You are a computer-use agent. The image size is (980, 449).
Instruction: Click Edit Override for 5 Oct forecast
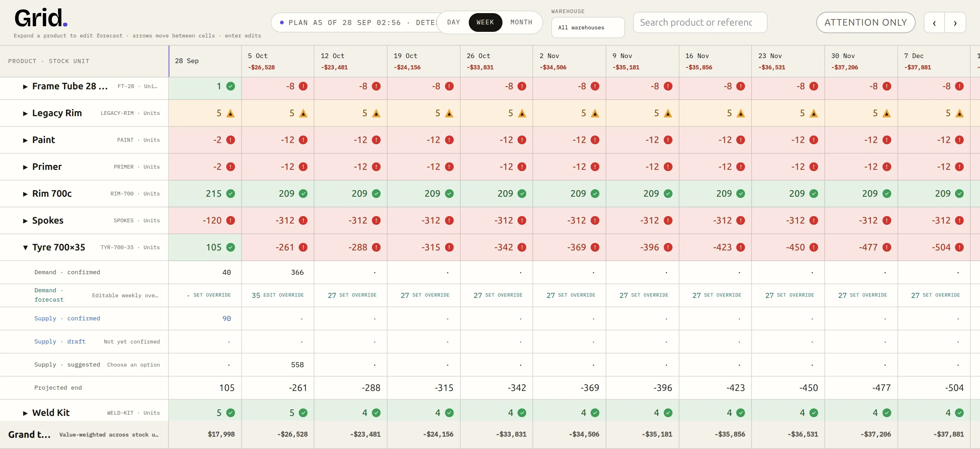tap(283, 295)
